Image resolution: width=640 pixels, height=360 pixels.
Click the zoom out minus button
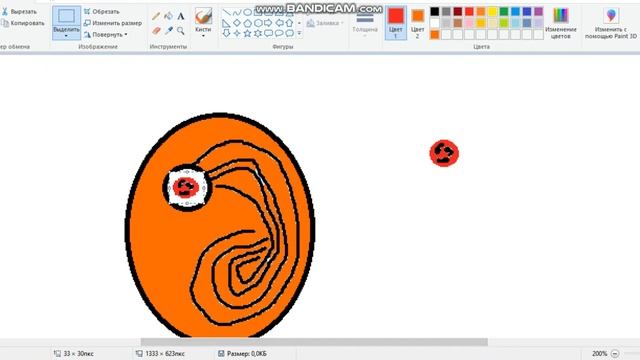[x=615, y=353]
